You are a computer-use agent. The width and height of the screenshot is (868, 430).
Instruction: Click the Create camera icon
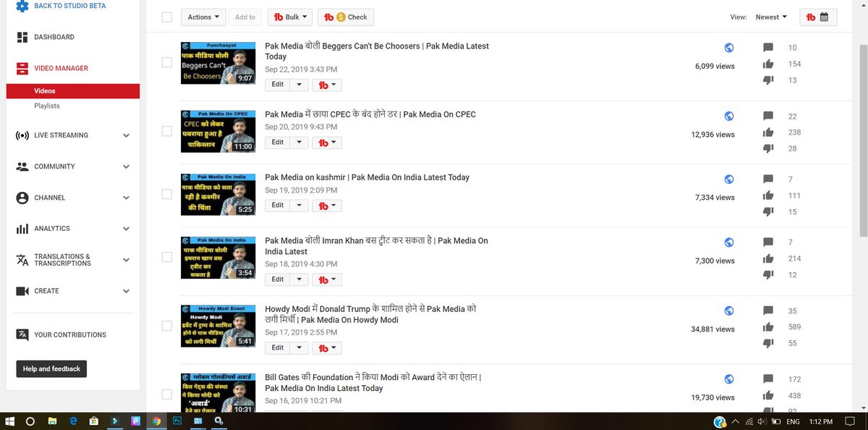click(22, 291)
